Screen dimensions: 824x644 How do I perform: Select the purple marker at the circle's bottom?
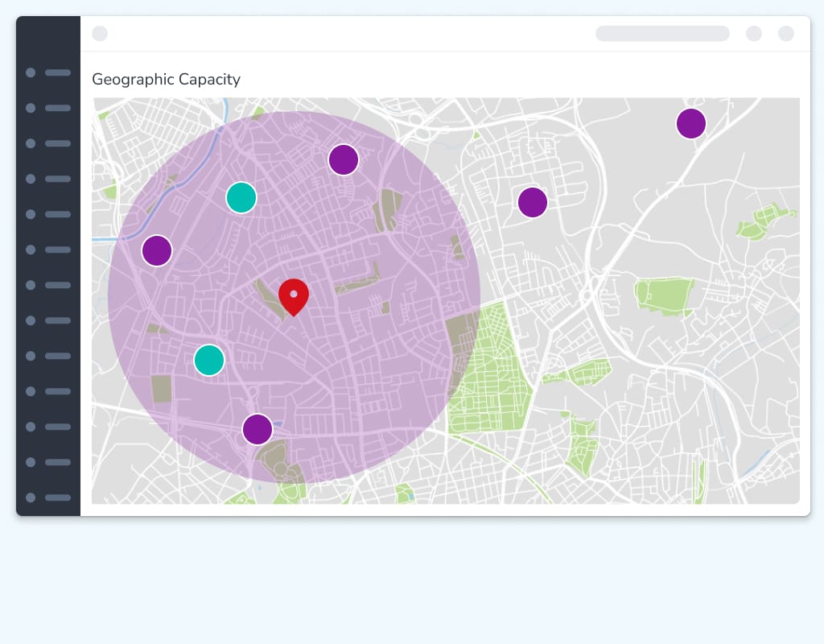[x=257, y=429]
